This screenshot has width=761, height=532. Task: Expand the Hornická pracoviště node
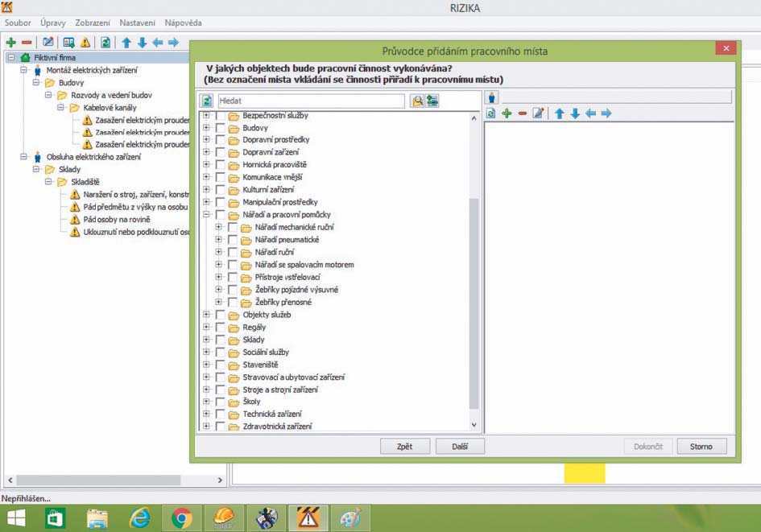(x=206, y=164)
